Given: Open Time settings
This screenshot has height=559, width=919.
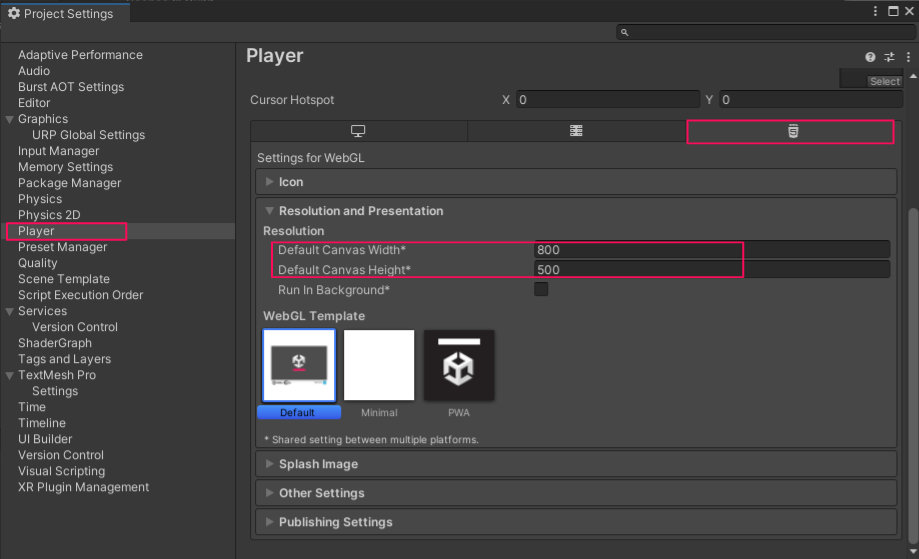Looking at the screenshot, I should (32, 407).
